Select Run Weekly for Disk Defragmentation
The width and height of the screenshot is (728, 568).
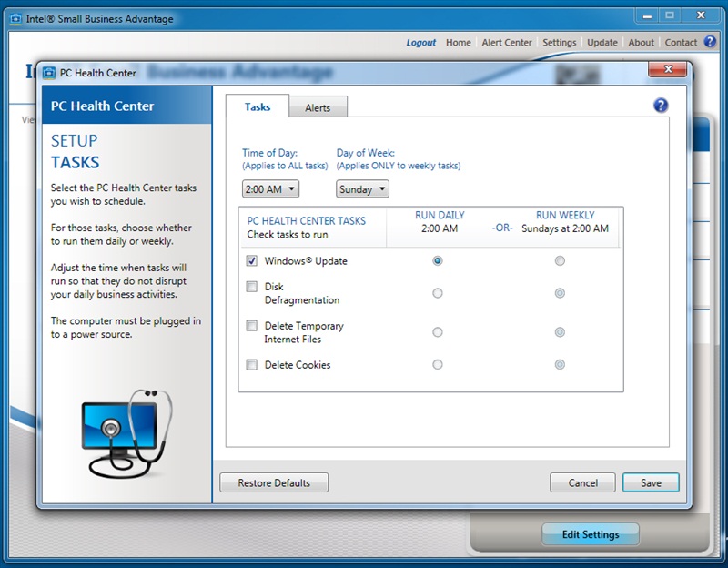tap(560, 293)
